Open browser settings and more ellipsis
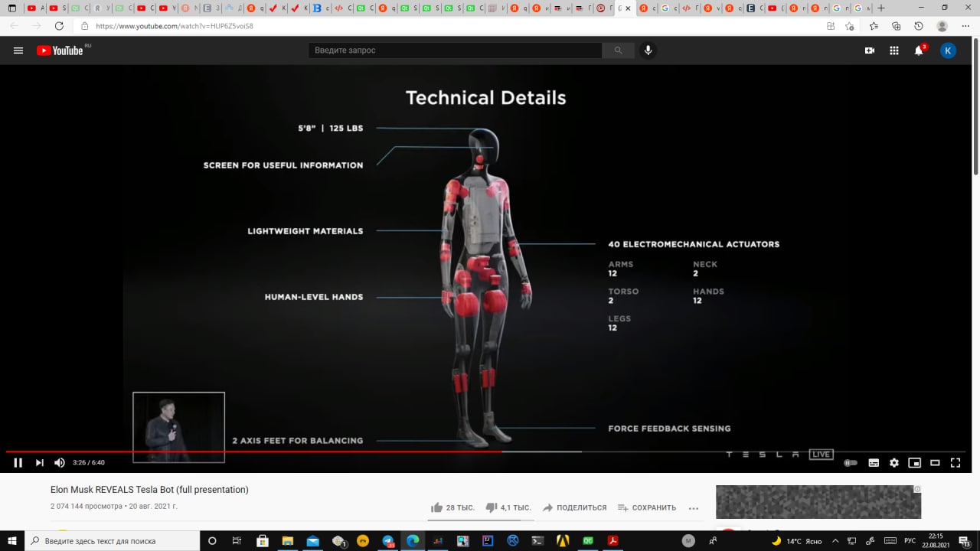 [965, 26]
